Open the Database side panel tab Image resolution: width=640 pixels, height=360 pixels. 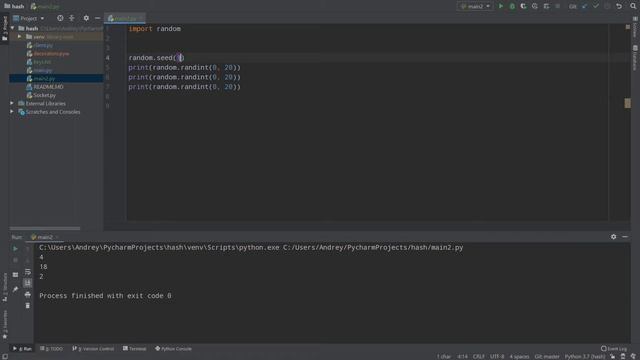(x=635, y=58)
